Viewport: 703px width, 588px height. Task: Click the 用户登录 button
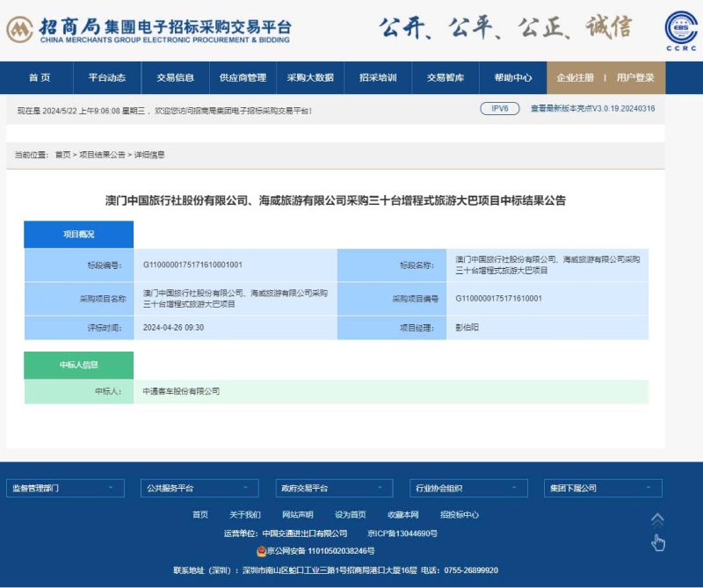point(635,77)
